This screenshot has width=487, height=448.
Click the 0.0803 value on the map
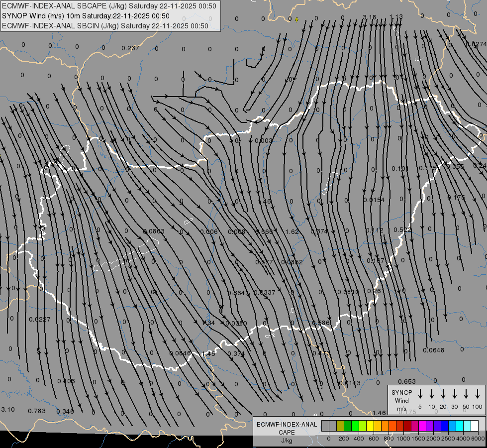click(x=154, y=231)
